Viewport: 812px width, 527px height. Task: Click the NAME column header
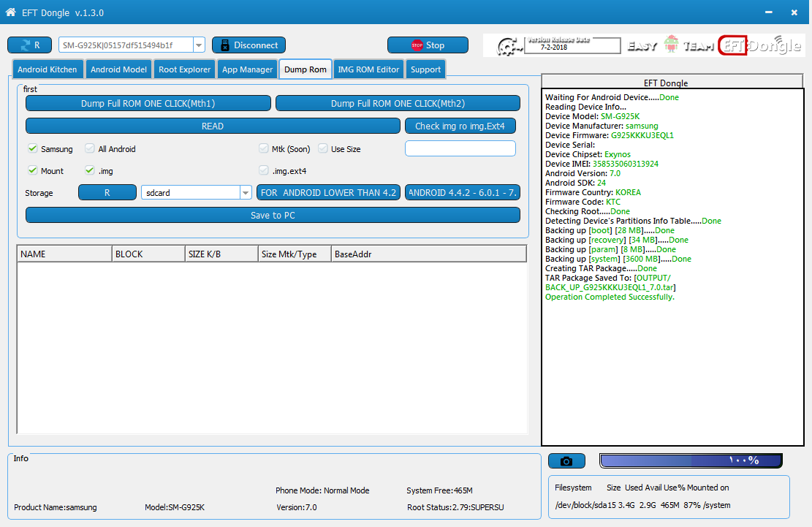coord(64,254)
